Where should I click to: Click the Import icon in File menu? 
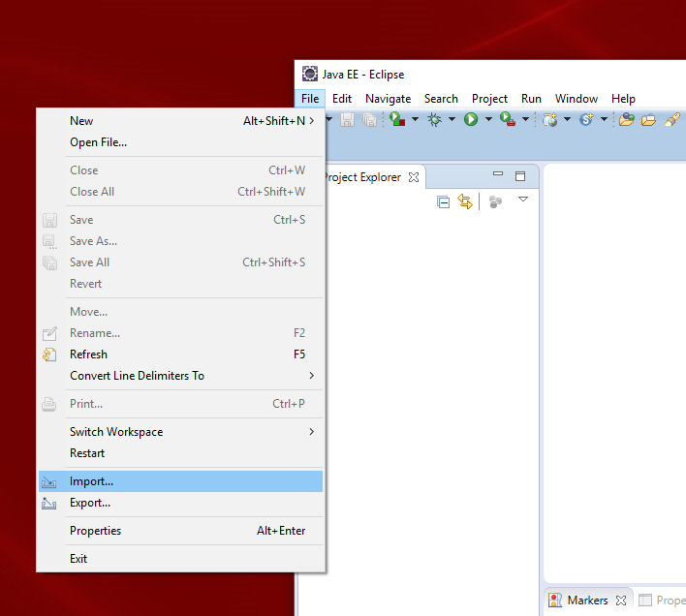pos(49,481)
